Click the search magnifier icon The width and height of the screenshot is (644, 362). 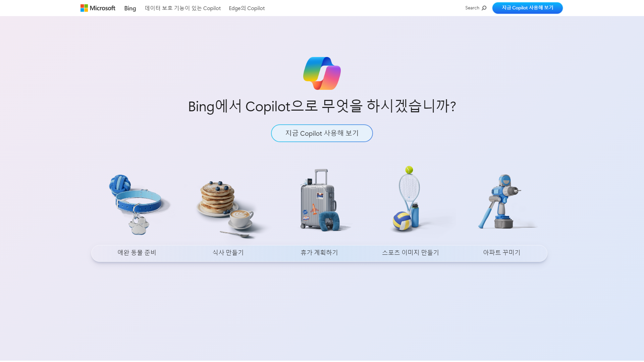pos(484,8)
